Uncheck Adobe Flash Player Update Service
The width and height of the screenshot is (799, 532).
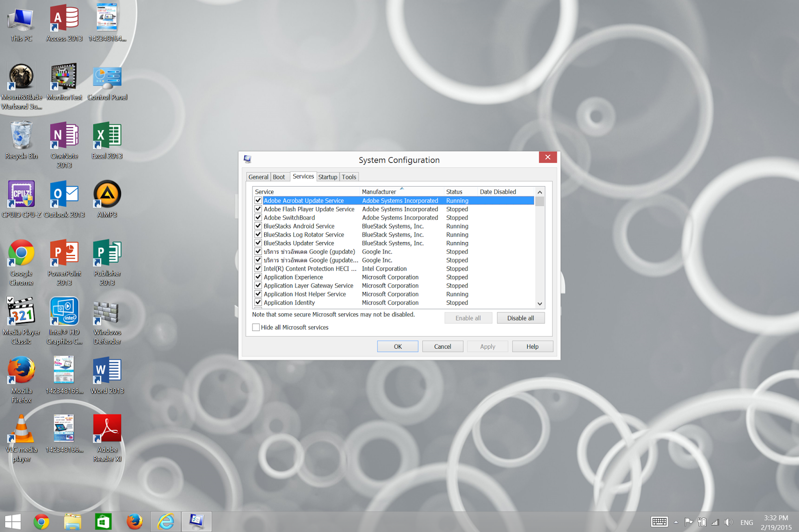tap(258, 209)
